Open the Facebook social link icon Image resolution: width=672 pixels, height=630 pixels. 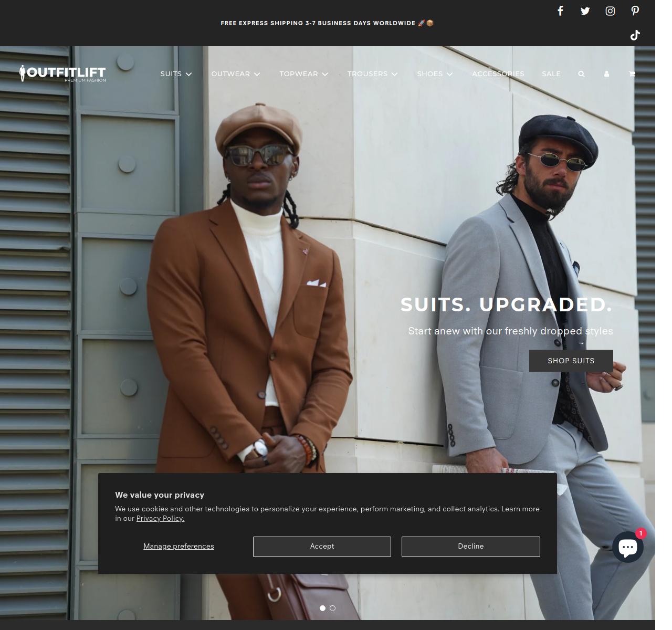(560, 11)
